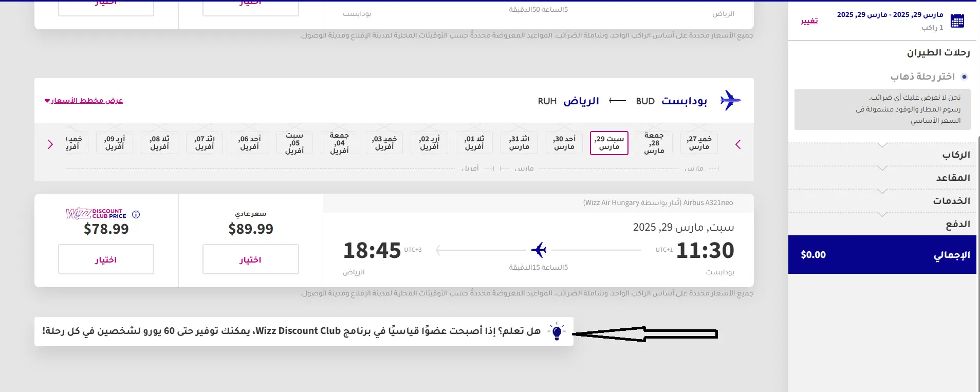980x392 pixels.
Task: Open the تغيير link for dates
Action: pyautogui.click(x=809, y=21)
